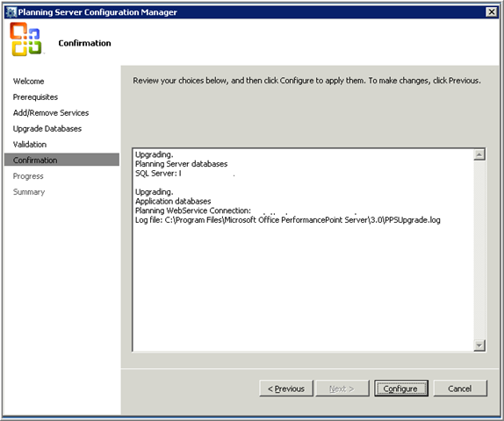Click the title bar application icon
This screenshot has height=421, width=504.
click(11, 12)
